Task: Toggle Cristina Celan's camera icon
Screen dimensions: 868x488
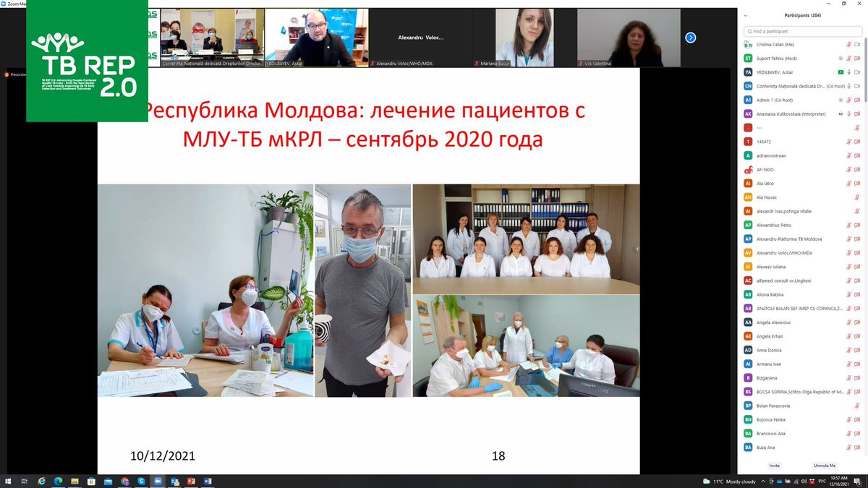Action: click(x=858, y=45)
